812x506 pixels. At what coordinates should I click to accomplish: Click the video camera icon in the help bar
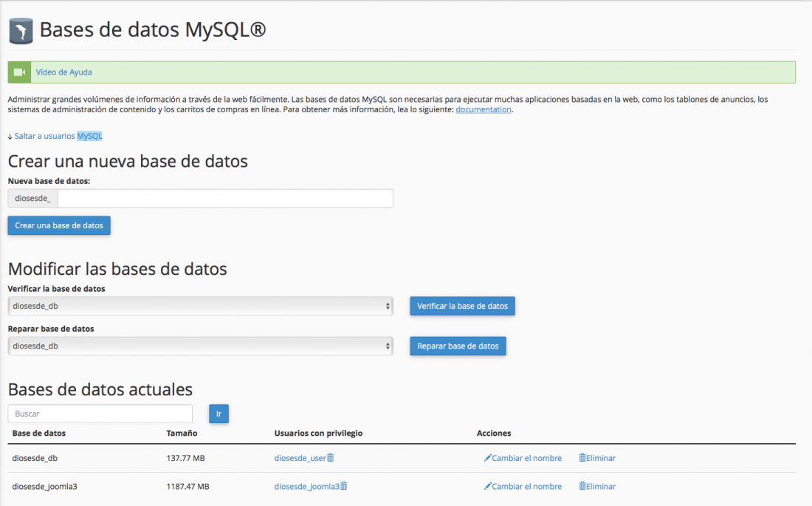[19, 72]
